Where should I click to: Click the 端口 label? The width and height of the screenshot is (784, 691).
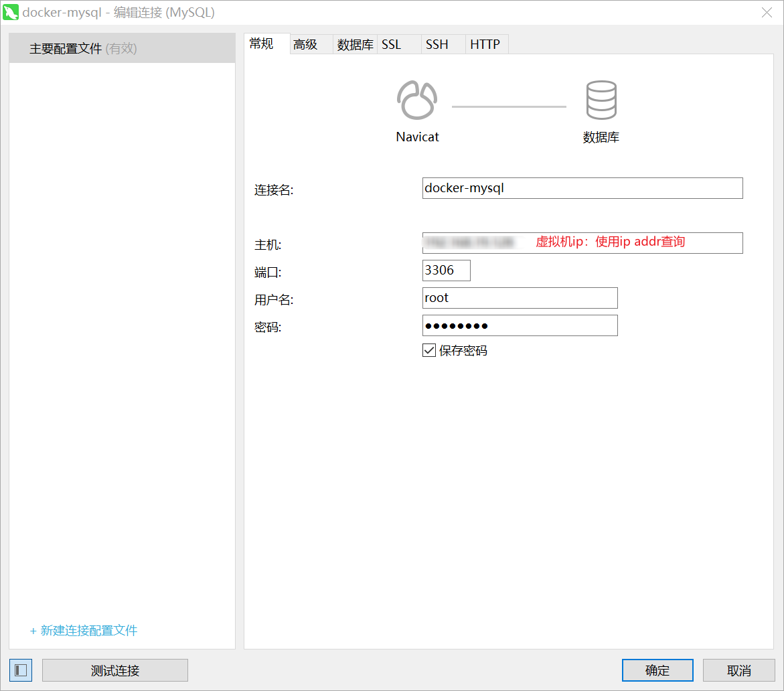click(x=268, y=273)
